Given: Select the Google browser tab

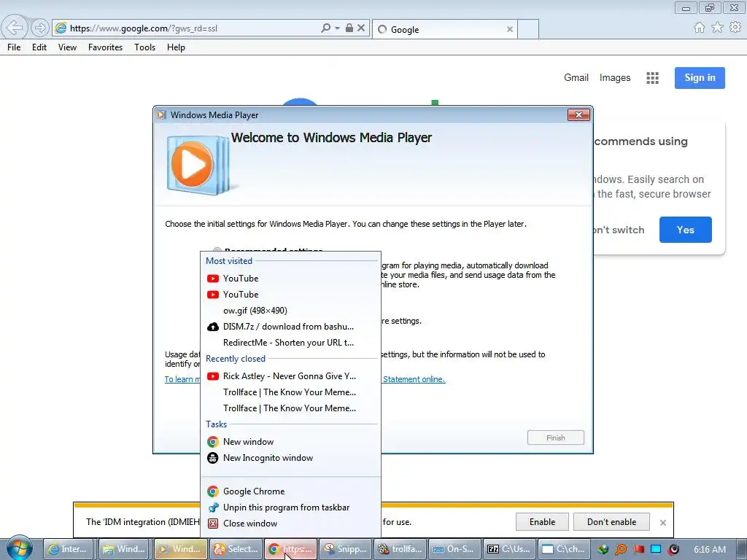Looking at the screenshot, I should pos(443,29).
